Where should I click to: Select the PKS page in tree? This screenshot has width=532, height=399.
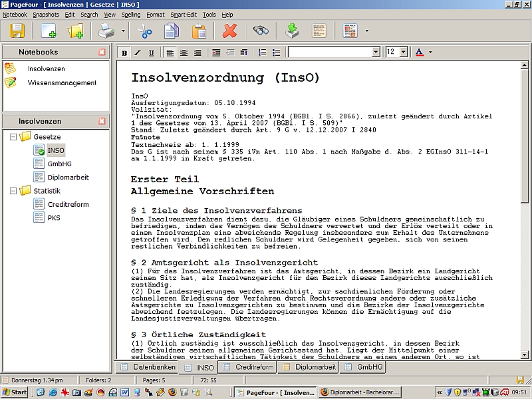click(x=54, y=218)
